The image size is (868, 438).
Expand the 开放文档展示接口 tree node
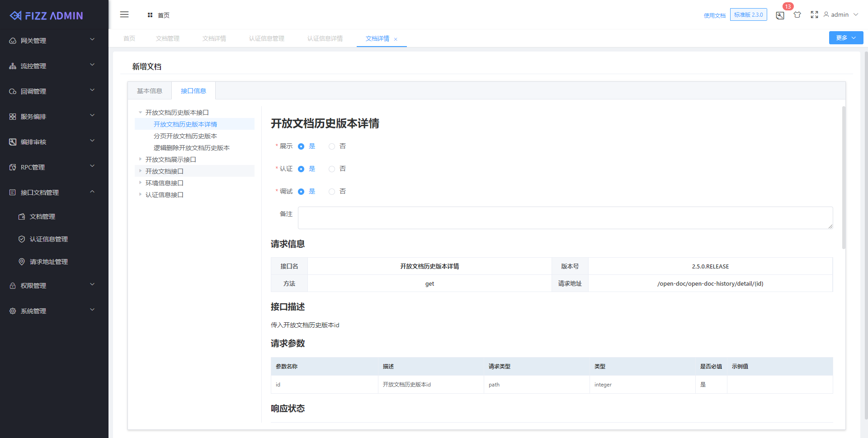click(x=140, y=159)
